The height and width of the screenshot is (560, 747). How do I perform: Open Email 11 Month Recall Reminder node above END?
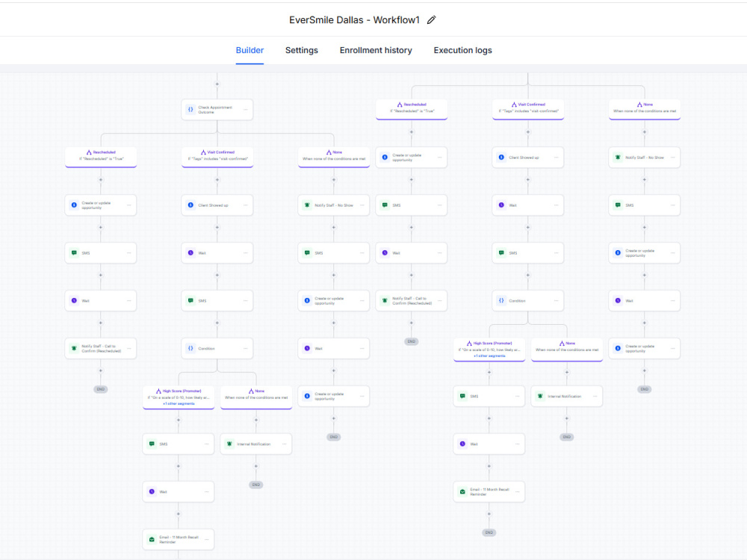(489, 492)
